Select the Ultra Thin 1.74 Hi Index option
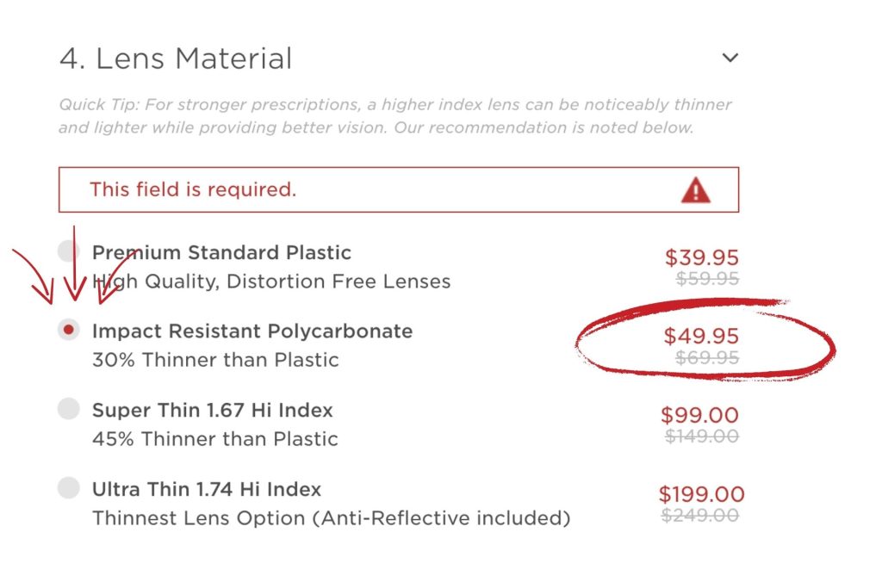The height and width of the screenshot is (588, 882). (68, 487)
